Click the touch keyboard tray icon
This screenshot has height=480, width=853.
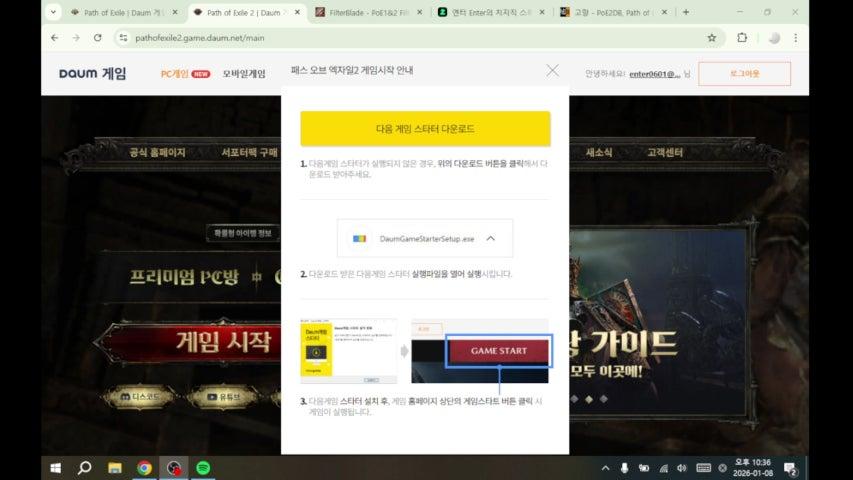click(x=703, y=468)
